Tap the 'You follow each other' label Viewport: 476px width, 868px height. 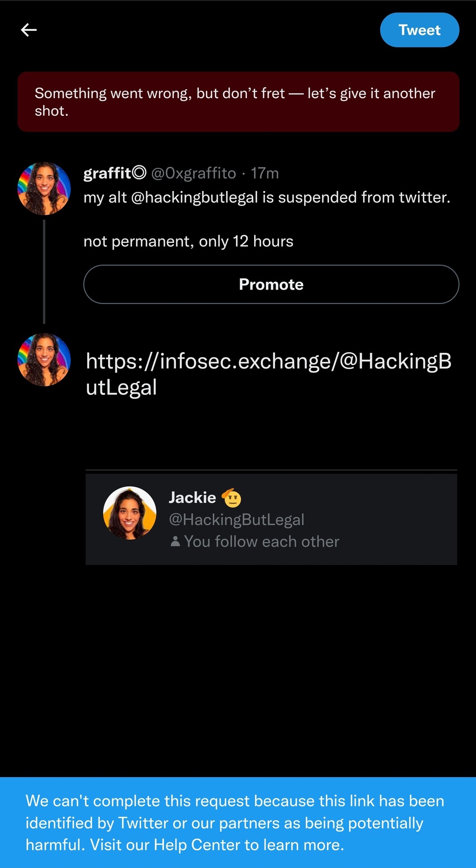tap(262, 541)
